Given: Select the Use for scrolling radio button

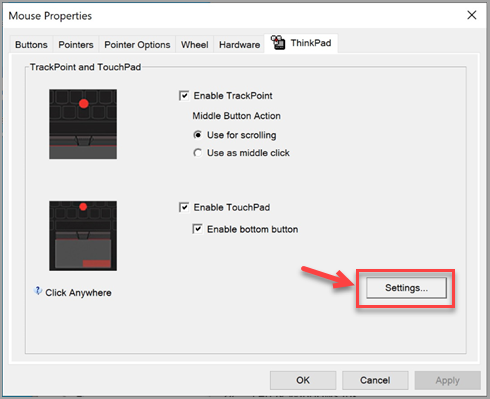Looking at the screenshot, I should (198, 135).
